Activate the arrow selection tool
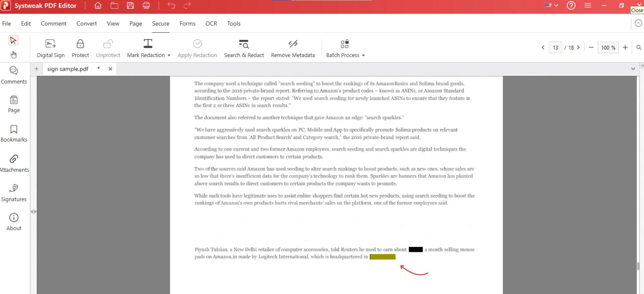644x294 pixels. point(13,40)
